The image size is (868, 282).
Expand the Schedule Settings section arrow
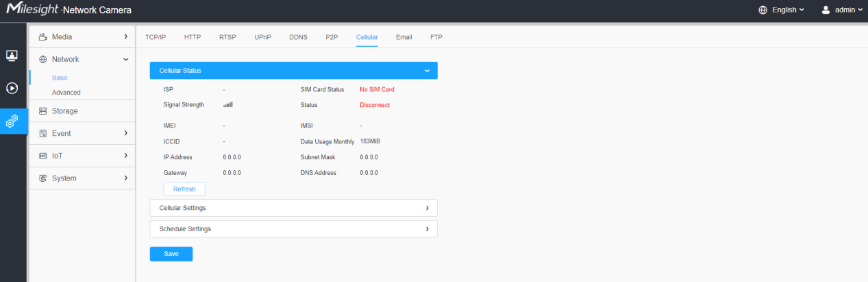pos(427,229)
